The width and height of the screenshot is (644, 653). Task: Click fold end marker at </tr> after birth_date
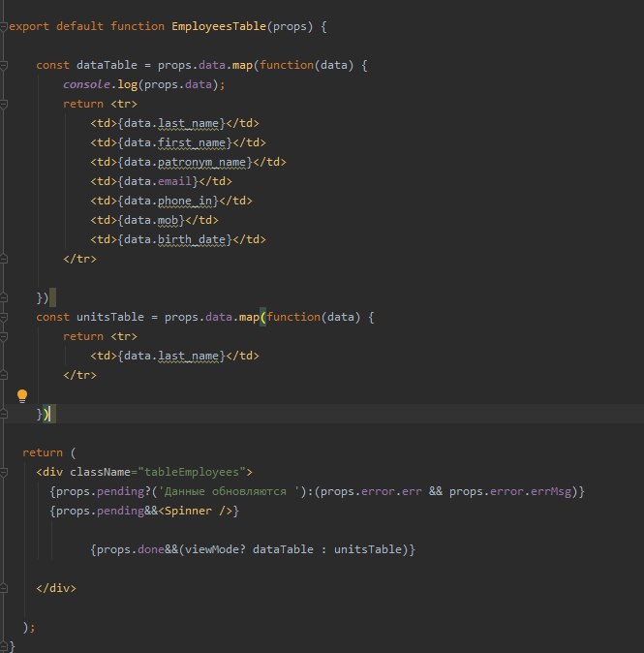[3, 259]
